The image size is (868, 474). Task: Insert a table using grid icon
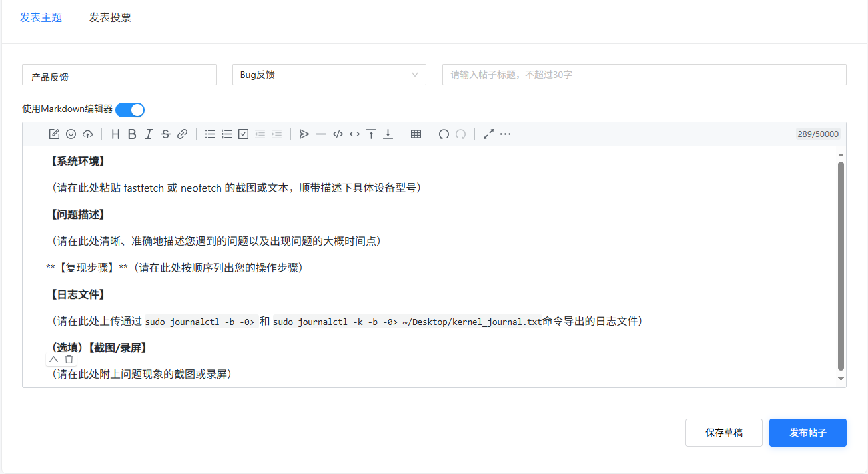[x=416, y=134]
